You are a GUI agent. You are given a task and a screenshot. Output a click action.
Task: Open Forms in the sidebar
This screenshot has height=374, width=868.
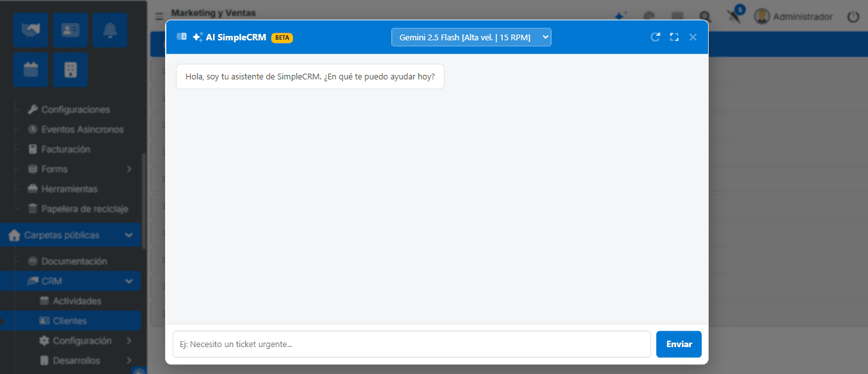54,169
